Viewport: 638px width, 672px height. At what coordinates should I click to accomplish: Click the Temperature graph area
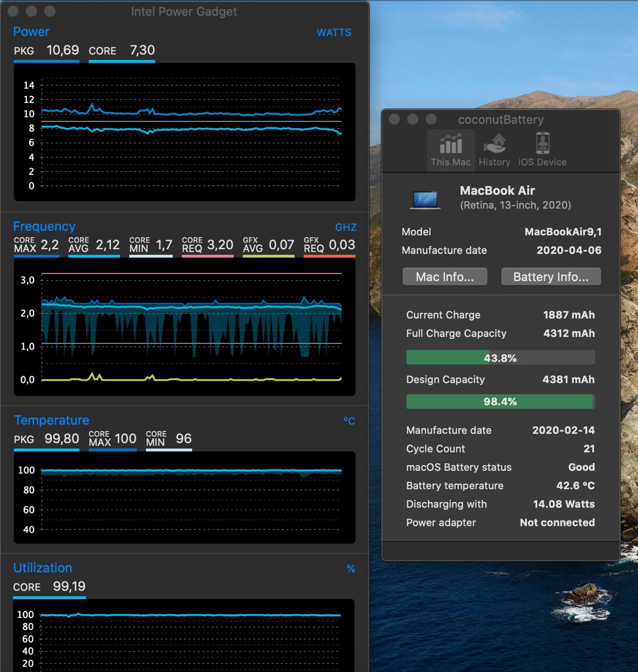(x=184, y=498)
